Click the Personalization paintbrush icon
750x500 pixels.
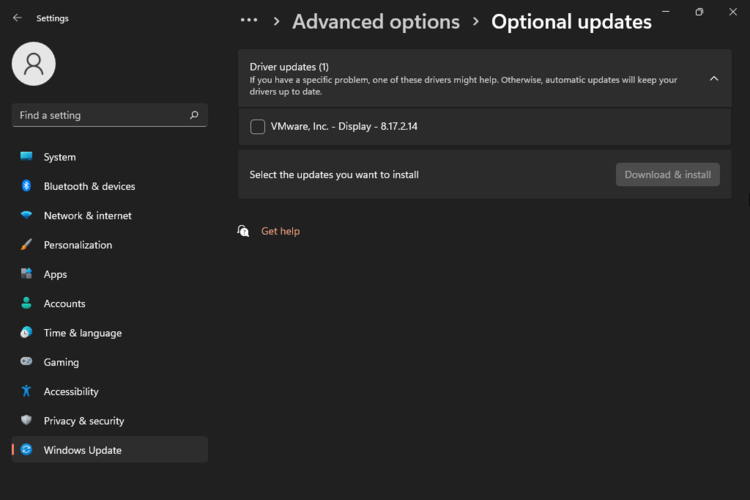tap(26, 245)
